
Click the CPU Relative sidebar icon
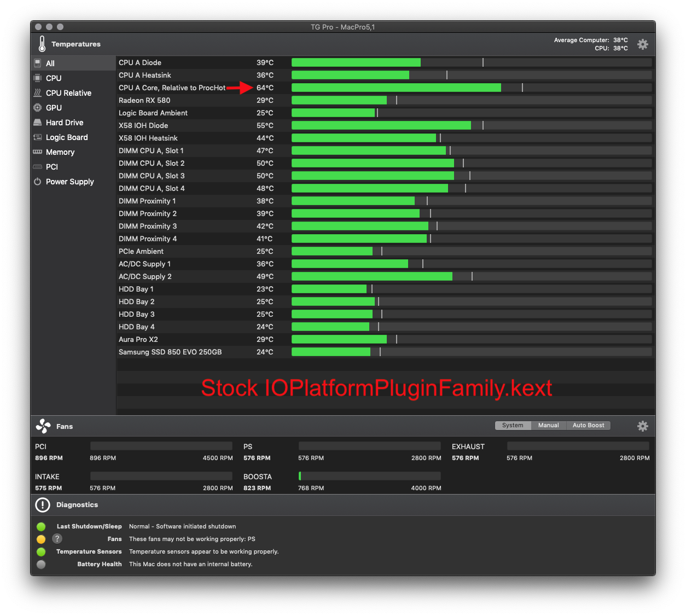[x=37, y=92]
